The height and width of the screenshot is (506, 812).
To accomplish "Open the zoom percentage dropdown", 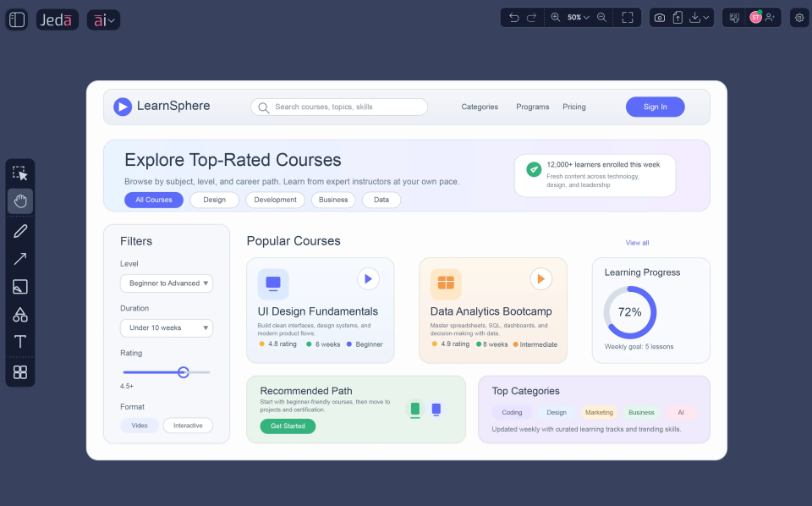I will click(x=572, y=17).
